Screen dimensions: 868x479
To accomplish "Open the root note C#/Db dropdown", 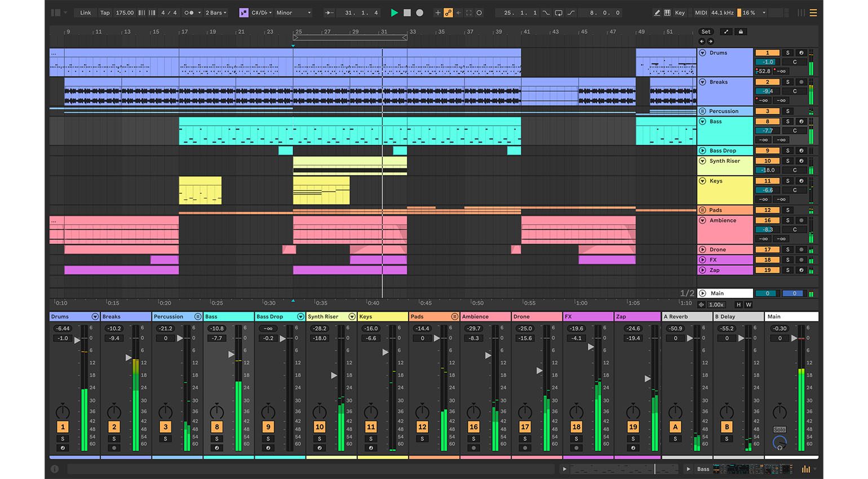I will 262,12.
